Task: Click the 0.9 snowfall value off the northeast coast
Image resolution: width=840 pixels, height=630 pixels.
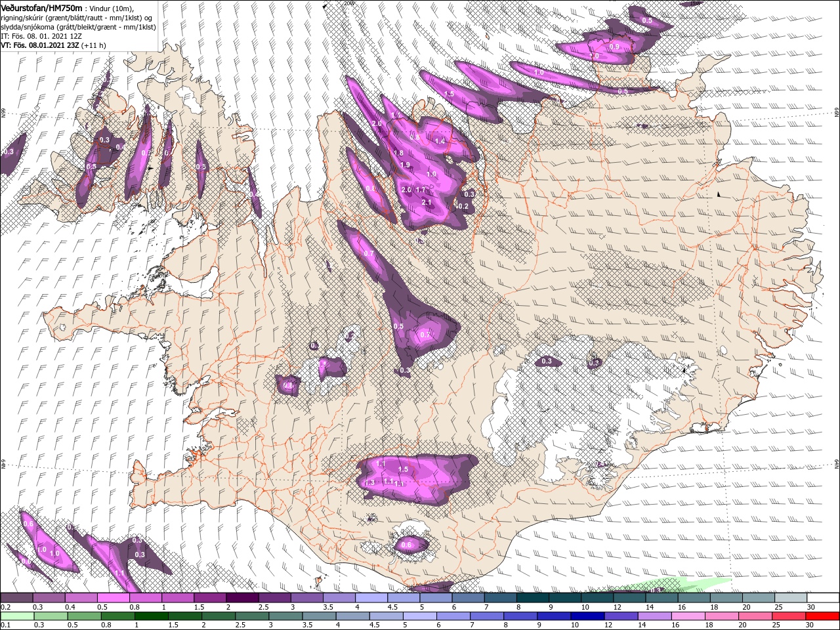Action: [614, 47]
